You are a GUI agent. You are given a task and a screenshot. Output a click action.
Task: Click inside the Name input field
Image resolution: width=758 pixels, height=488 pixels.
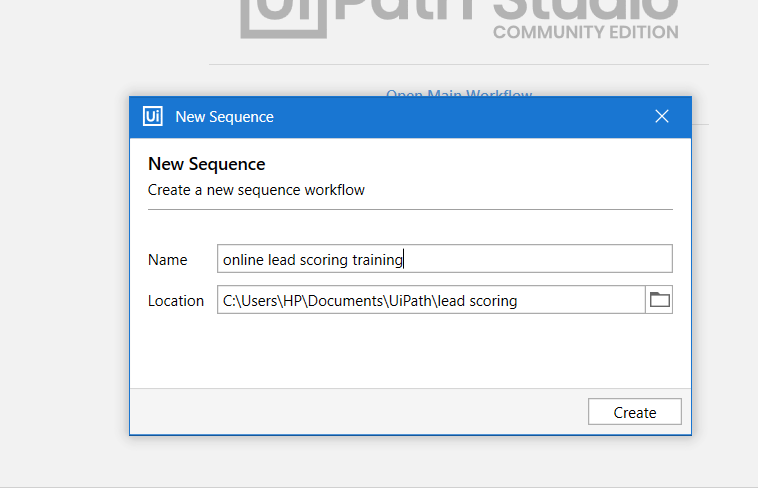pyautogui.click(x=445, y=259)
